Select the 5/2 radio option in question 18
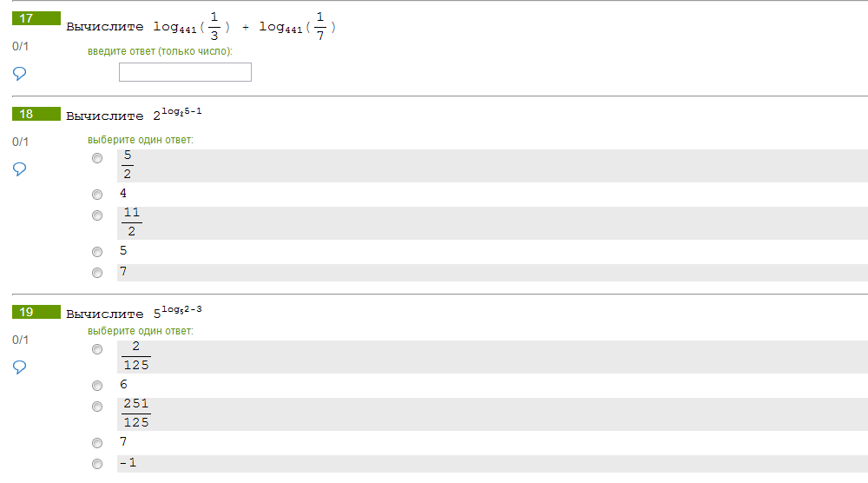This screenshot has height=483, width=868. tap(97, 158)
